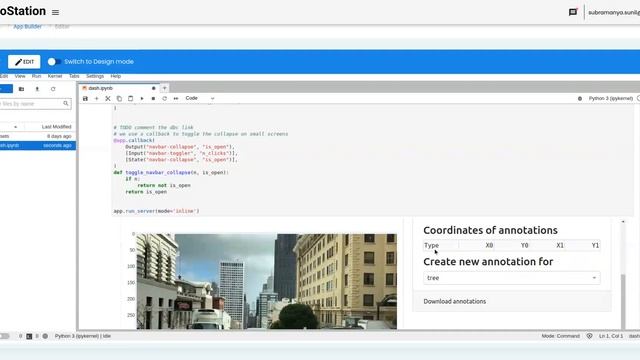Select the notebook row modified seconds ago
640x360 pixels.
coord(38,145)
